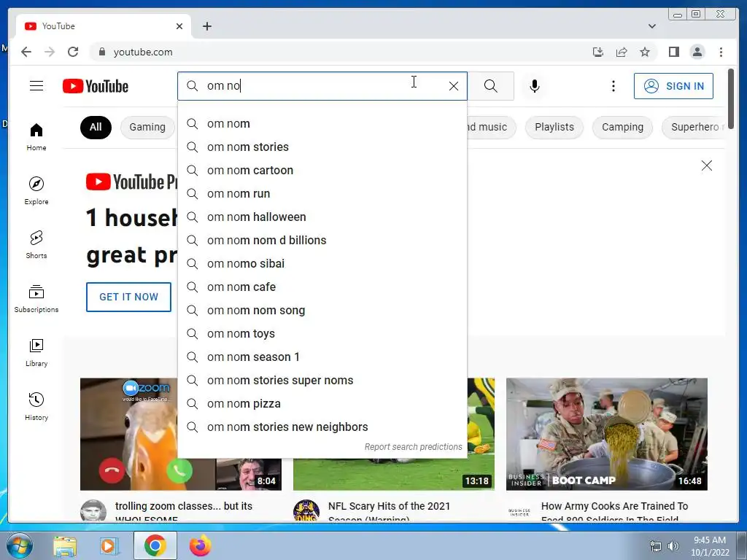Bookmark this tab with star icon
The height and width of the screenshot is (560, 747).
tap(645, 52)
